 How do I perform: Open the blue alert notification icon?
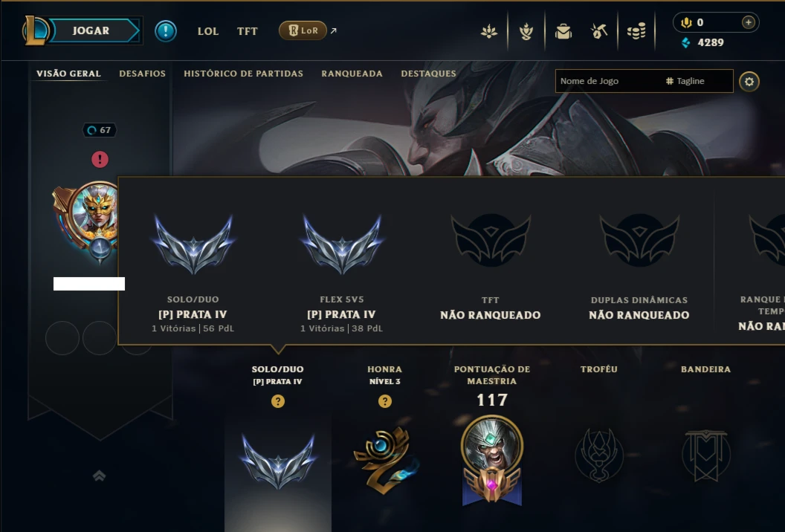tap(165, 31)
